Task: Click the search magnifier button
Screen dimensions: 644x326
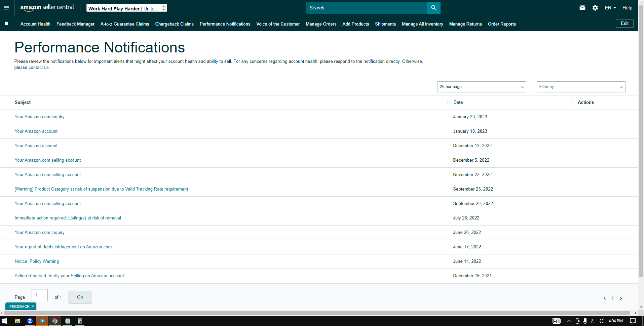Action: click(433, 8)
